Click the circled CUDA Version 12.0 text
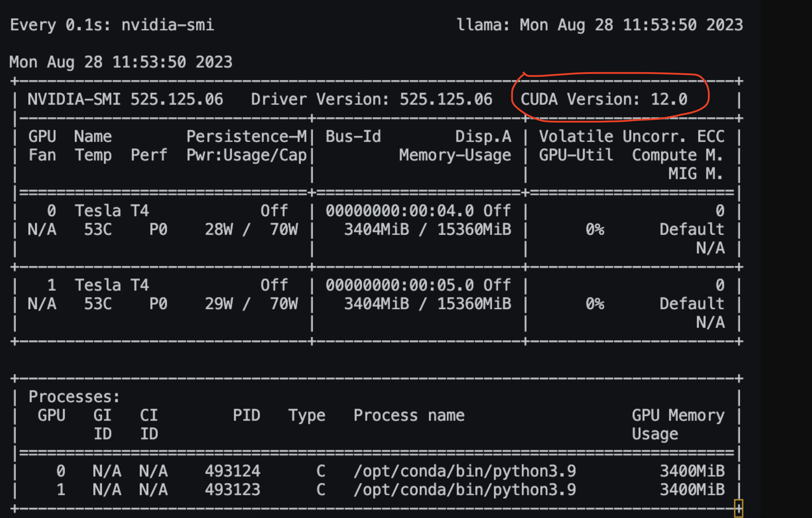 603,99
